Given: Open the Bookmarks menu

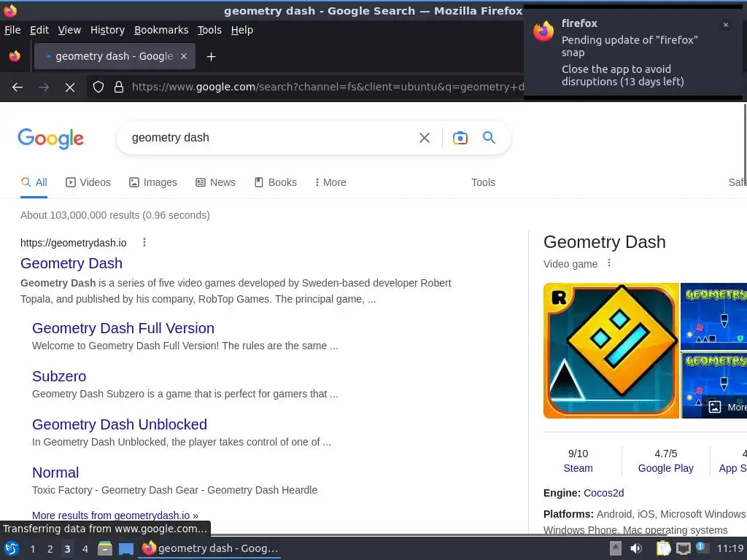Looking at the screenshot, I should tap(161, 30).
